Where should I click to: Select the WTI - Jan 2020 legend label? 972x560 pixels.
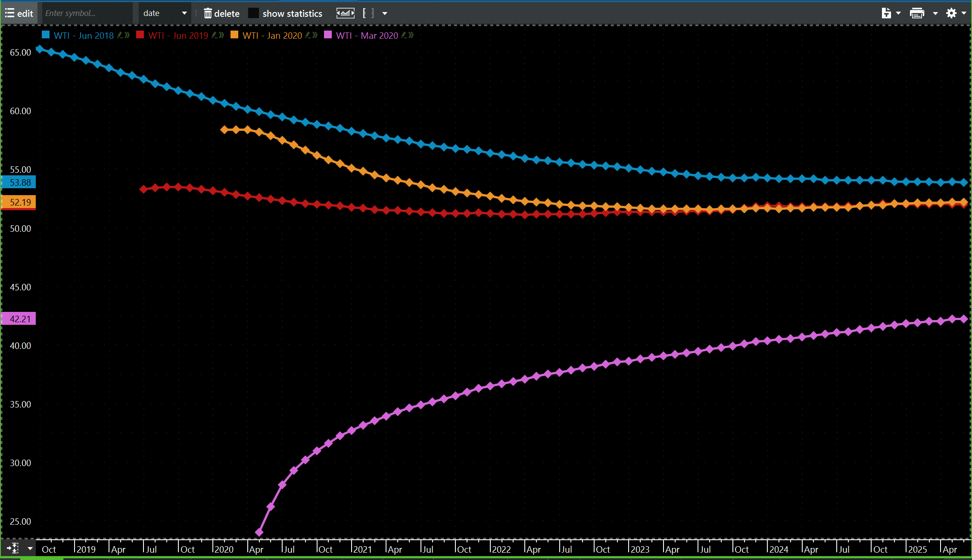[272, 35]
